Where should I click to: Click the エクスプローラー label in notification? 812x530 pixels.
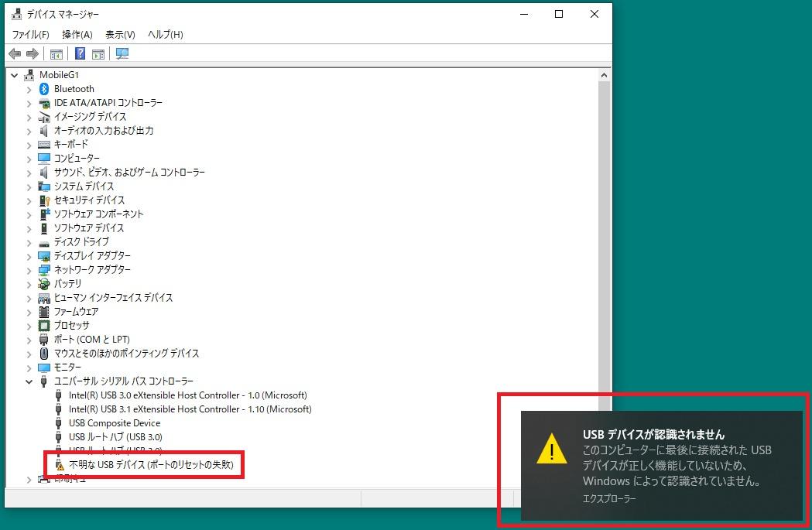pos(609,498)
